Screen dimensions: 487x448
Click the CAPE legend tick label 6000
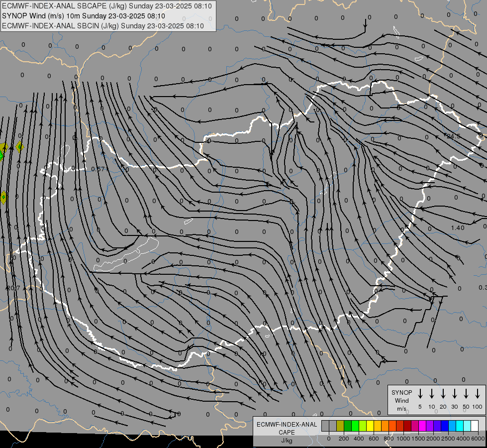coord(478,439)
